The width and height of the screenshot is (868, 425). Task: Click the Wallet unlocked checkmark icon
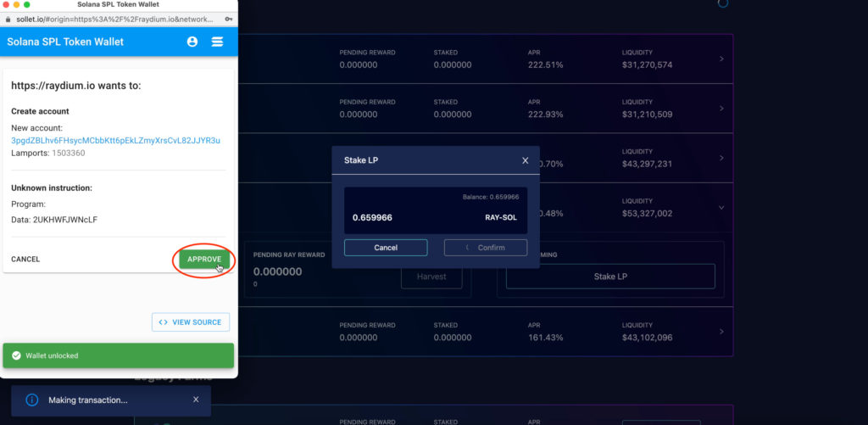click(16, 355)
